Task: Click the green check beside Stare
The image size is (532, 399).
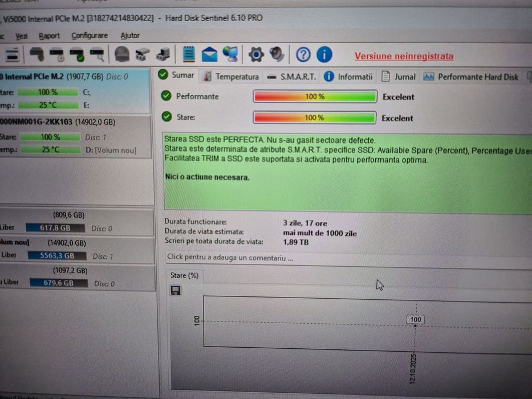Action: tap(166, 117)
